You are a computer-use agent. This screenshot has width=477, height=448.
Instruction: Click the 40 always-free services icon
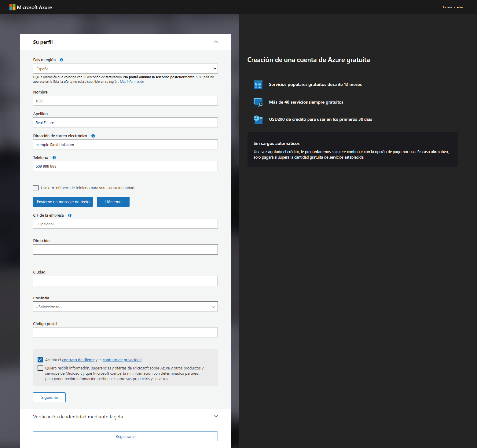[258, 102]
